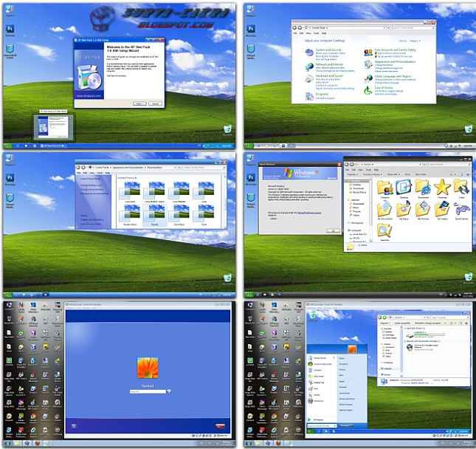
Task: Click the setup wizard taskbar preview thumbnail
Action: coord(53,127)
